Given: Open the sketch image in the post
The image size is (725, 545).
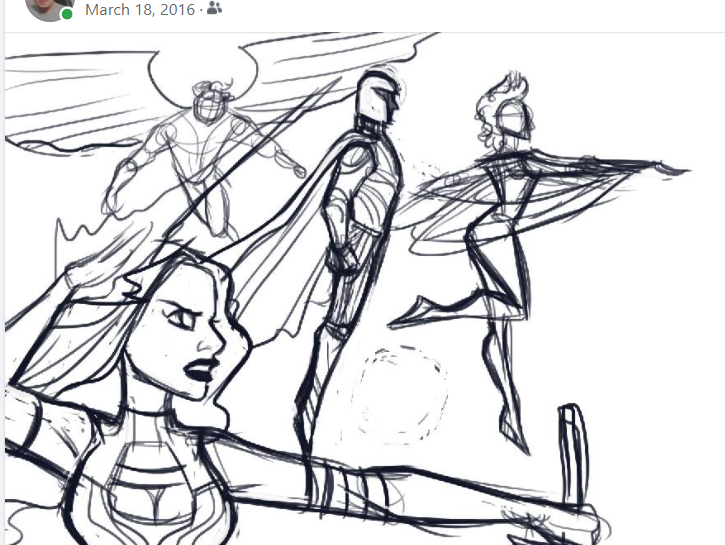Looking at the screenshot, I should 365,289.
